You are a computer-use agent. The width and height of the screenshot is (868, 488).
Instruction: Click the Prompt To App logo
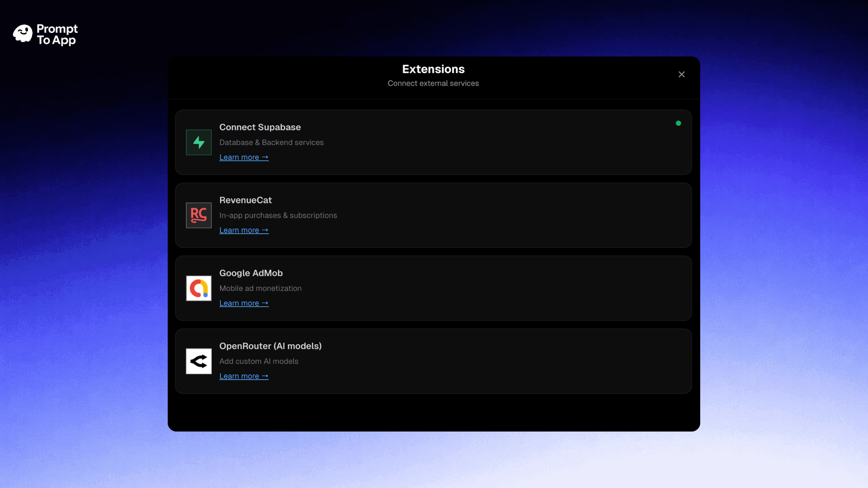tap(45, 34)
